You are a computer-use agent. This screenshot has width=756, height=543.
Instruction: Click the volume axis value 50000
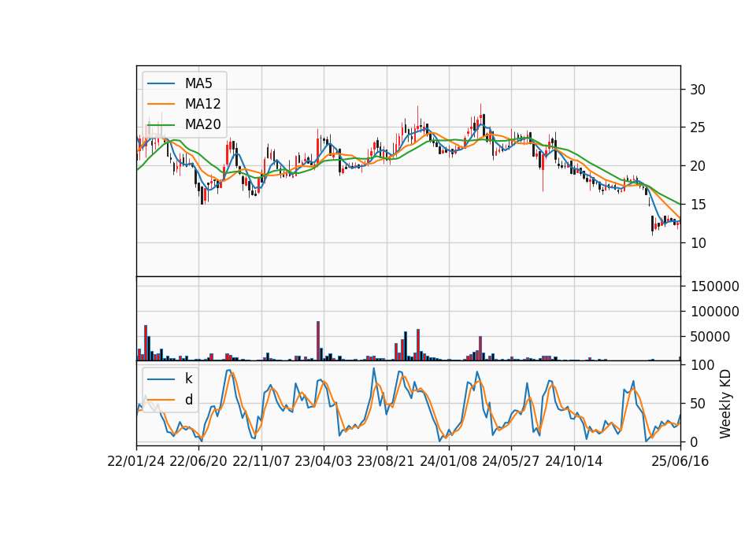point(710,338)
